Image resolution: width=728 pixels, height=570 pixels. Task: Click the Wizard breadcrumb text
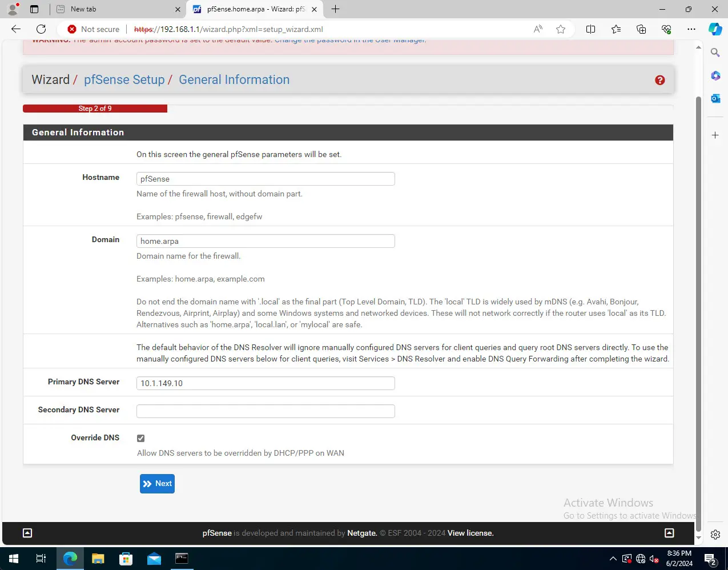click(x=51, y=80)
